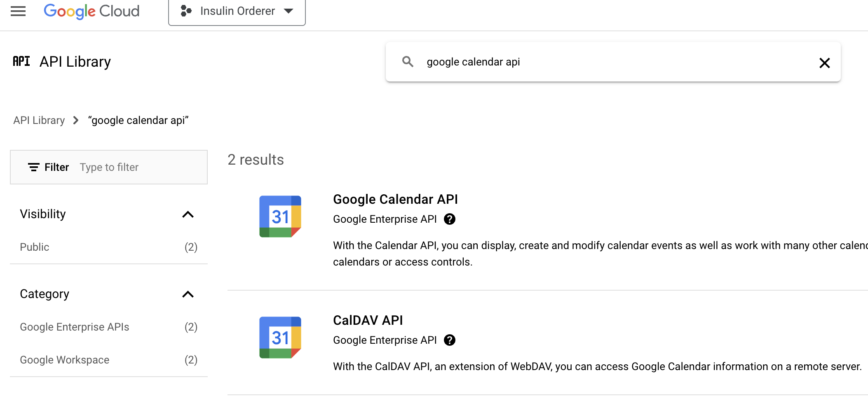Click the search magnifier icon
Viewport: 868px width, 396px height.
point(408,61)
